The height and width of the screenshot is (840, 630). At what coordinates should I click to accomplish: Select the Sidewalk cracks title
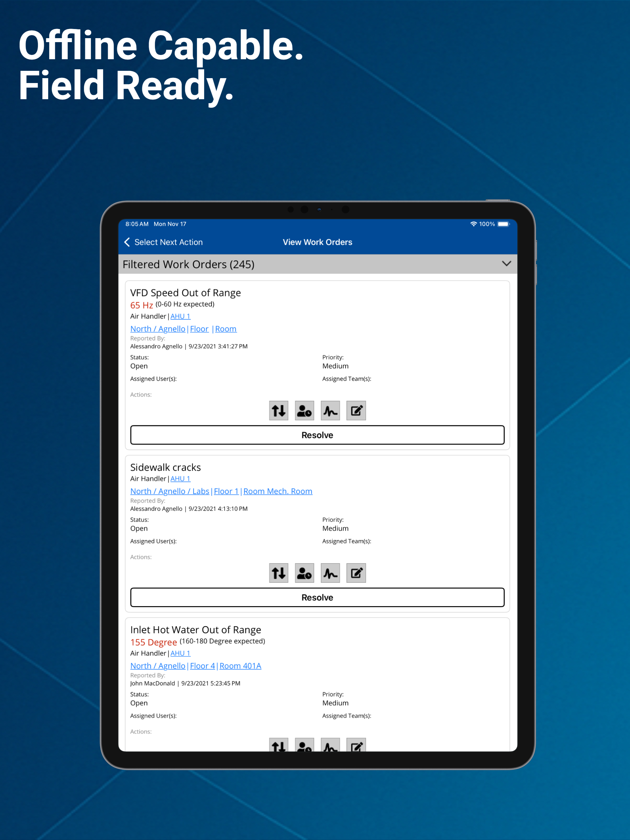tap(165, 468)
